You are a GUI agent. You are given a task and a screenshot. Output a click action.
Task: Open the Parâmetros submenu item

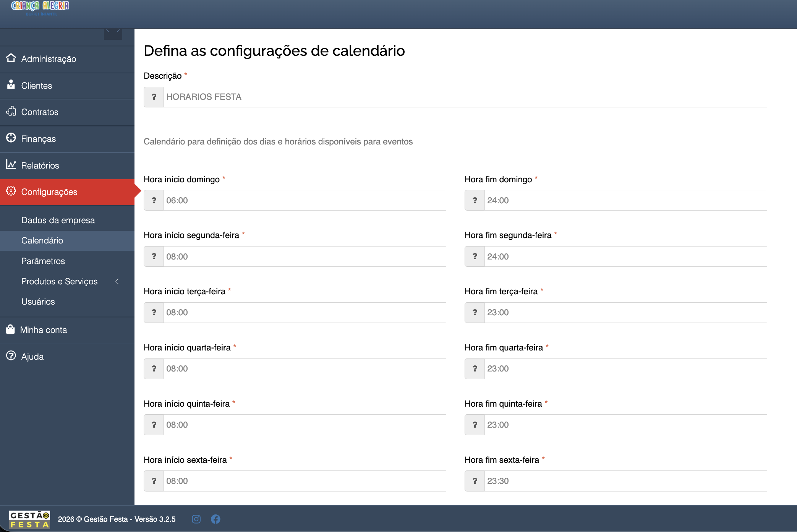pyautogui.click(x=67, y=261)
